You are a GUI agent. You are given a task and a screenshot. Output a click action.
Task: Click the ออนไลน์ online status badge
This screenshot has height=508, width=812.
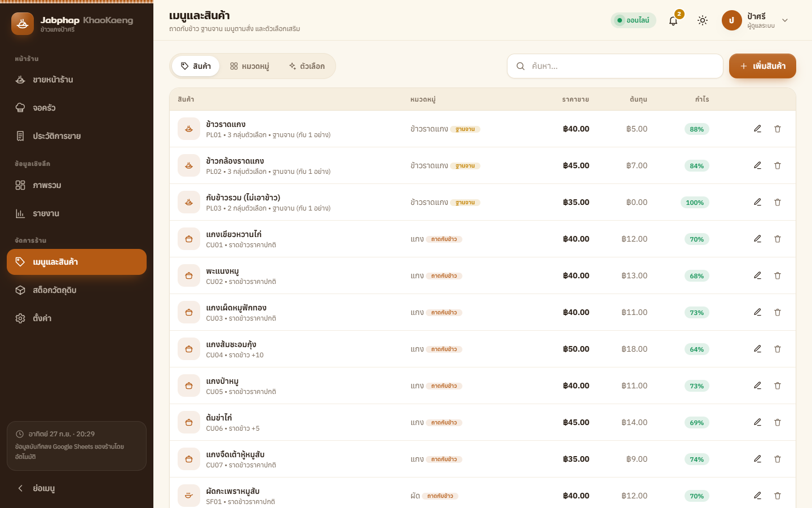pos(633,20)
